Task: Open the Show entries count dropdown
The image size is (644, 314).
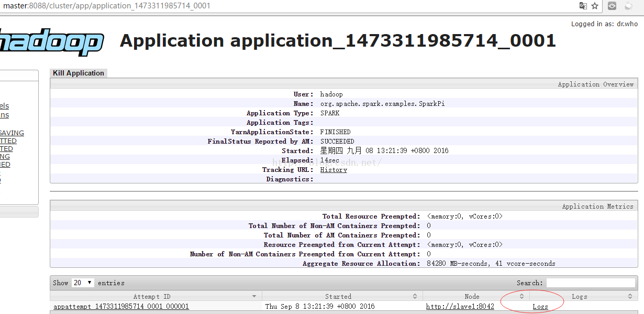Action: (83, 283)
